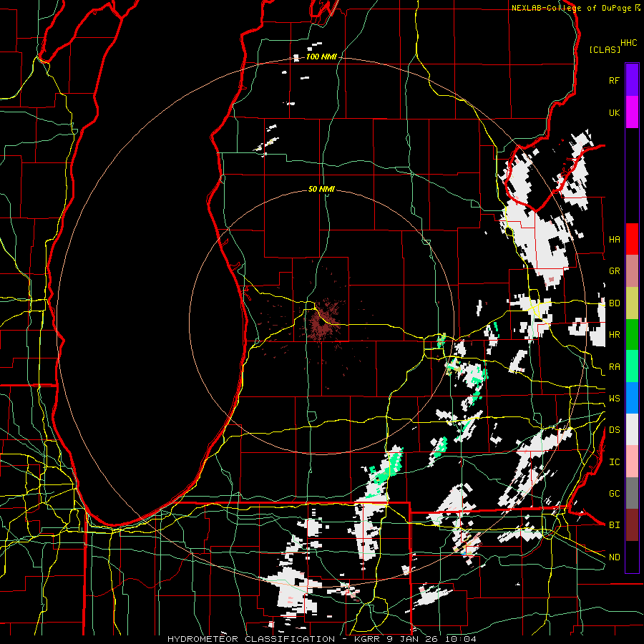Click the HR green legend swatch

point(632,335)
